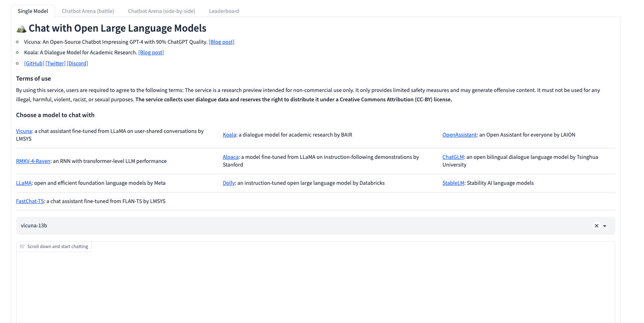Open the OpenAssistant model link
644x323 pixels.
[460, 135]
